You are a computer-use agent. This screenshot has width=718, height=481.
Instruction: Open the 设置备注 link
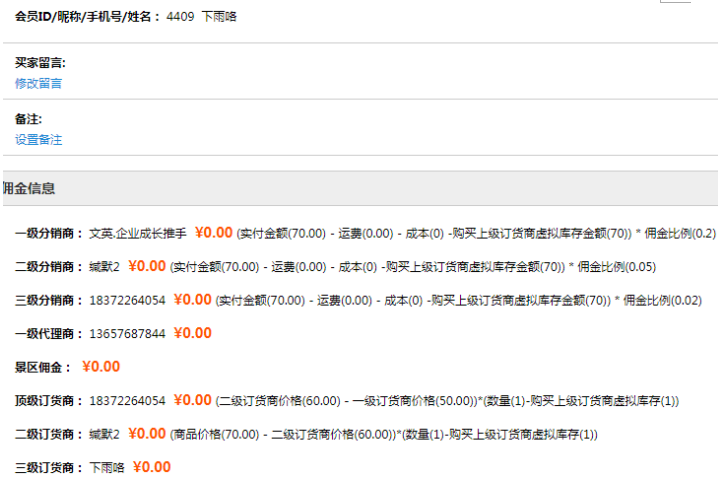(x=38, y=140)
